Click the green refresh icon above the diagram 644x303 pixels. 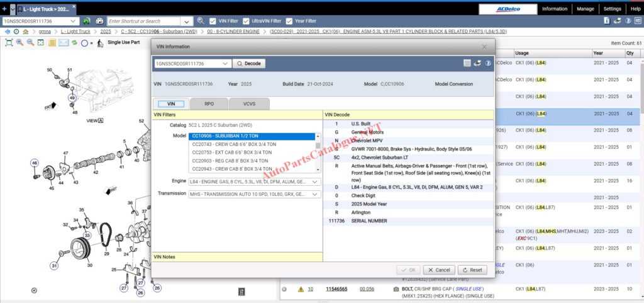click(74, 42)
